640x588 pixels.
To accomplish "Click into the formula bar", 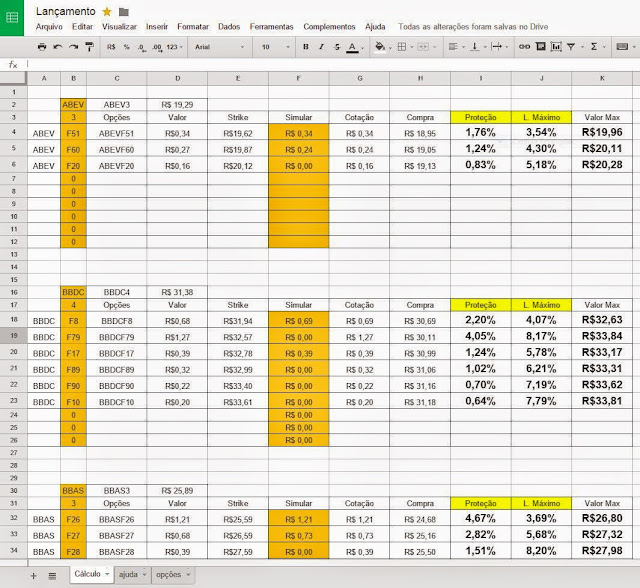I will pyautogui.click(x=331, y=64).
